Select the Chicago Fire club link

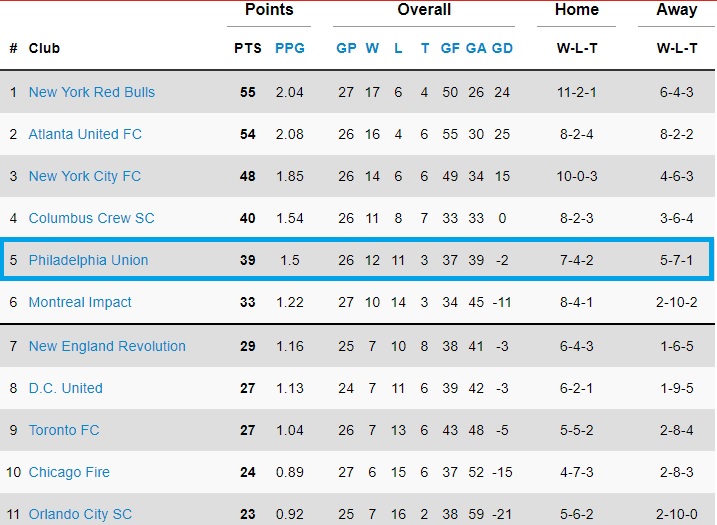coord(69,472)
